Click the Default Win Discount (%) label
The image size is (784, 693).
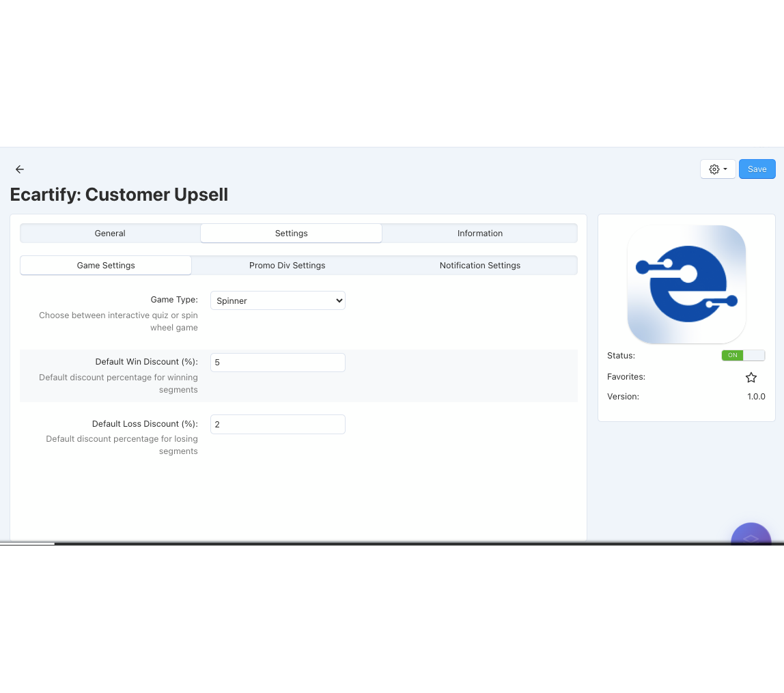click(146, 362)
